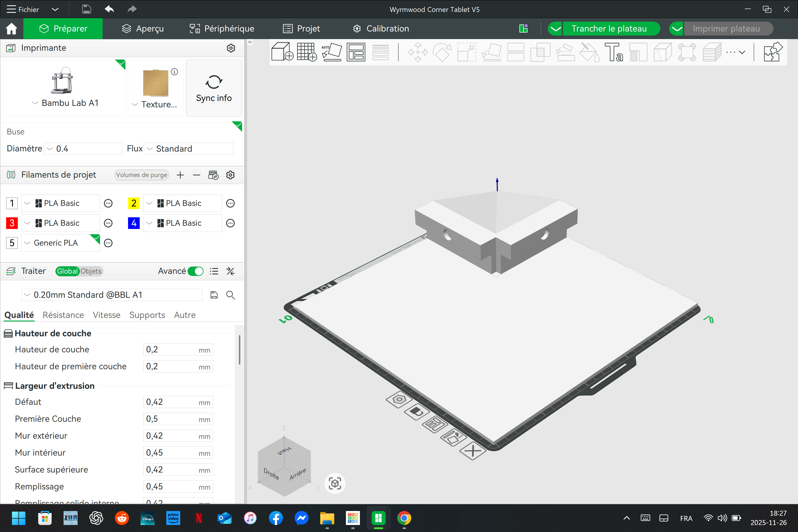Viewport: 798px width, 532px height.
Task: Open the Mesh boolean tool
Action: [x=540, y=52]
